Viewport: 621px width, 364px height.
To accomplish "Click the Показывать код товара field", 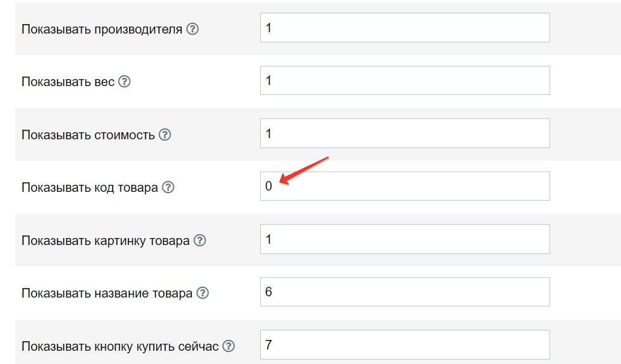I will [x=405, y=186].
